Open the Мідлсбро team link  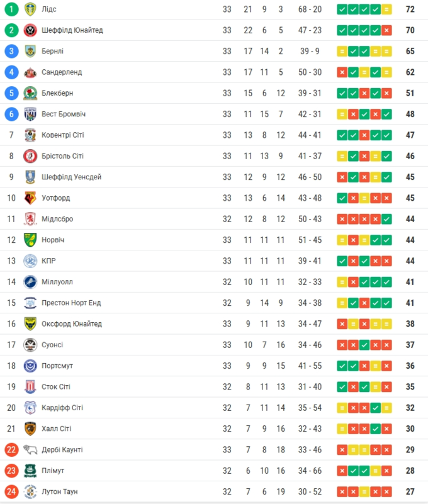point(57,219)
